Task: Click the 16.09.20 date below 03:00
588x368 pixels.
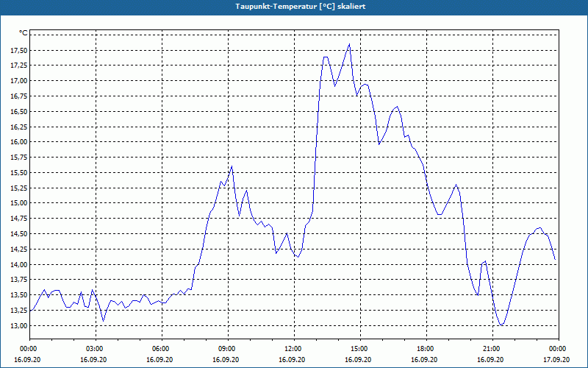Action: pyautogui.click(x=94, y=359)
